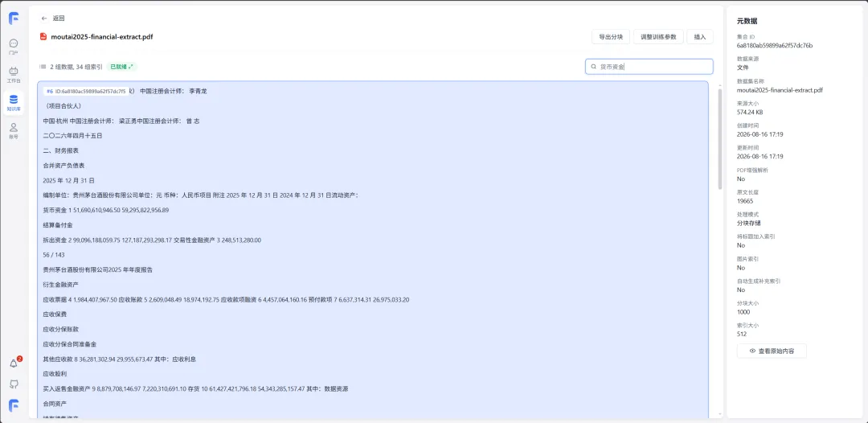Click the line starting 中国·杭州 中国注册会计师

coord(121,121)
